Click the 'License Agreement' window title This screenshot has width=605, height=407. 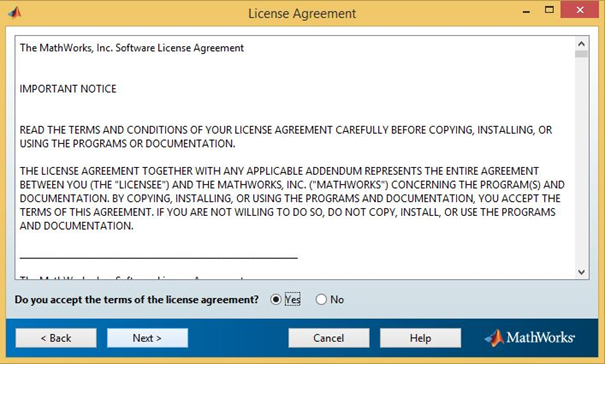302,14
